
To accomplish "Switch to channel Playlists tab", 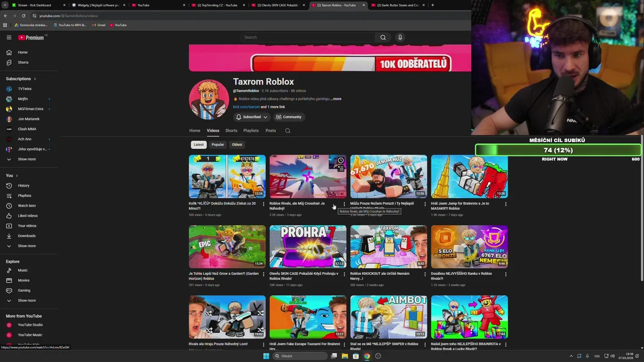I will 251,131.
